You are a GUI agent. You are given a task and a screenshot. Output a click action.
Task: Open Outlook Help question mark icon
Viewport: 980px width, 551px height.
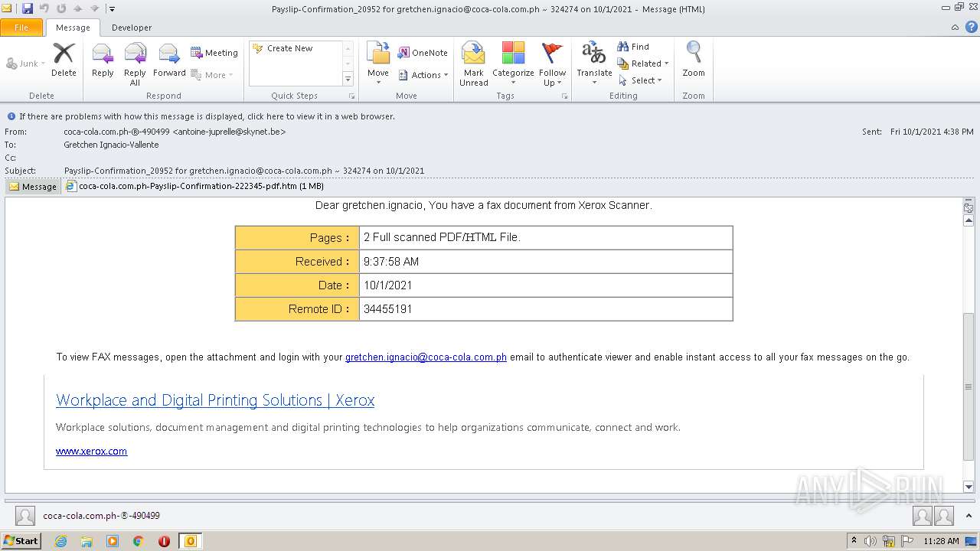coord(970,28)
